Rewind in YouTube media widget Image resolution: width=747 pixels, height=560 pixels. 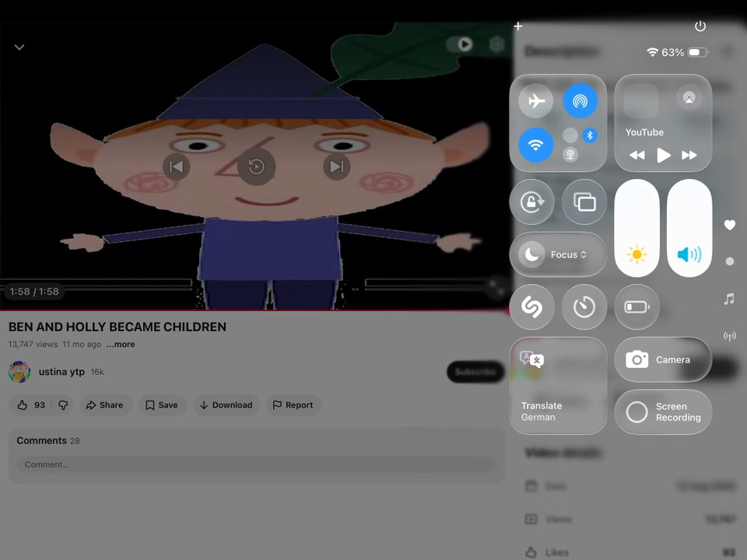click(637, 156)
